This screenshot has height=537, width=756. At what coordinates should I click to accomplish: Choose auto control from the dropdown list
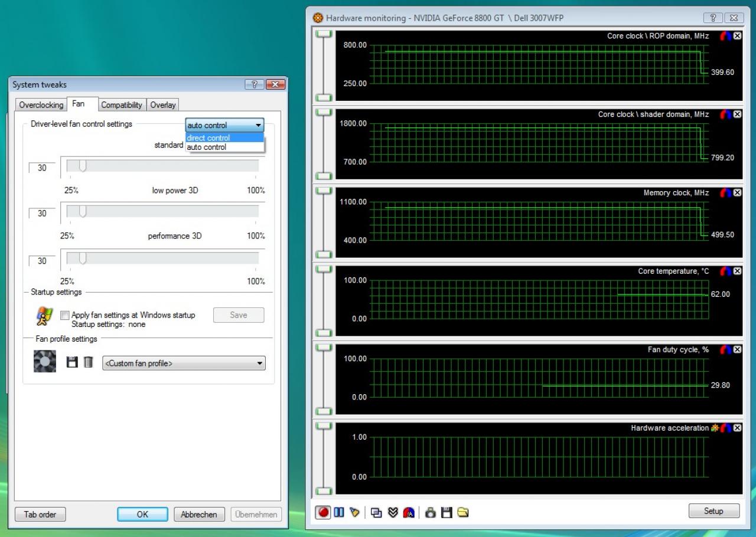pos(224,147)
